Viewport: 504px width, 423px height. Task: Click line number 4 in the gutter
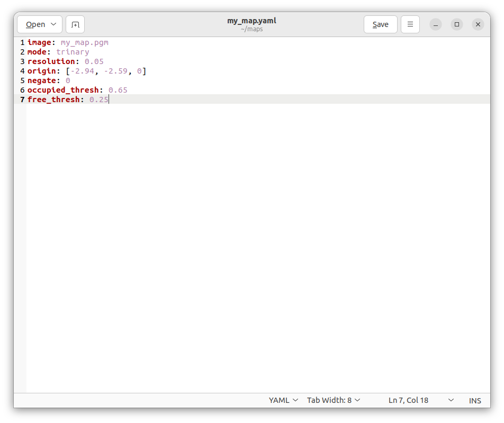22,71
